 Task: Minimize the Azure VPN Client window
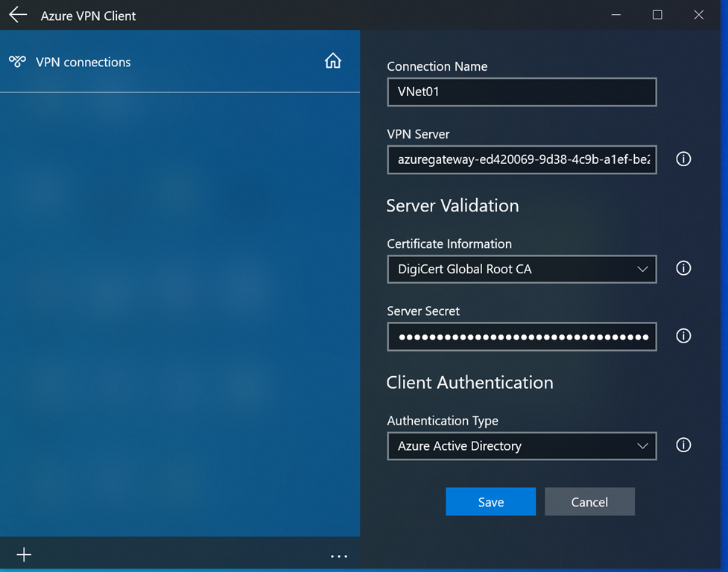(616, 15)
